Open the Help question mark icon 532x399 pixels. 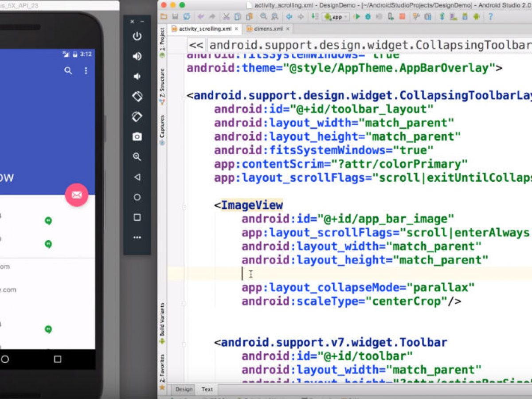(x=490, y=17)
